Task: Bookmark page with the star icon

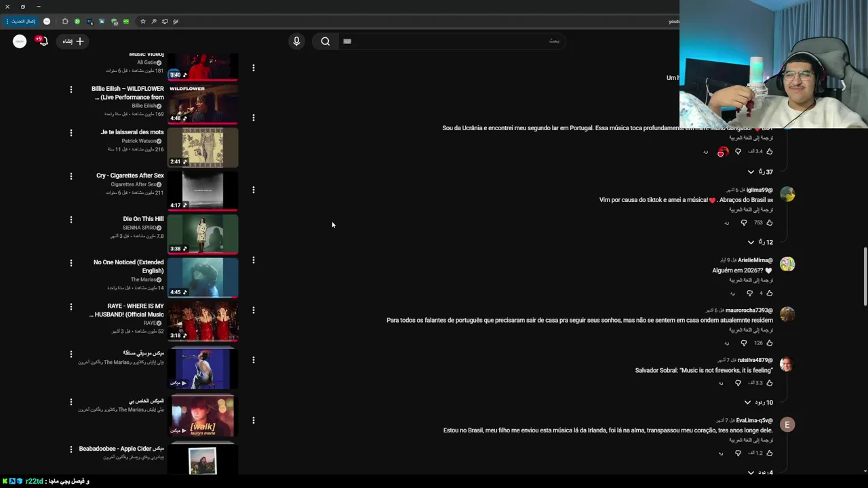Action: coord(142,22)
